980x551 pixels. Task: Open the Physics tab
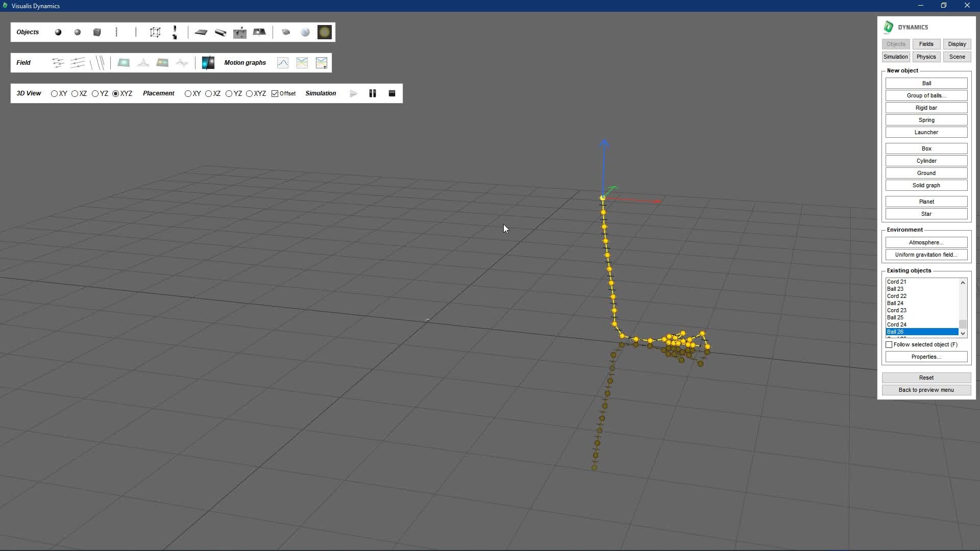[926, 57]
